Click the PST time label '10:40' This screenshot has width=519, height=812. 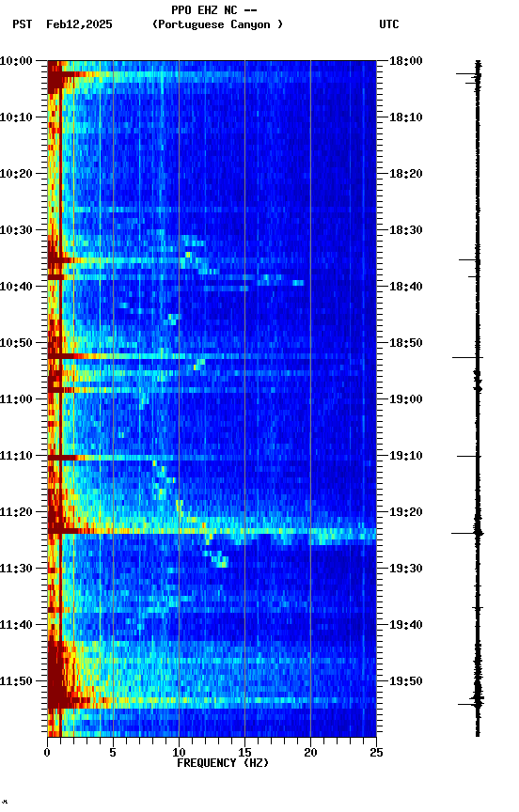point(16,287)
